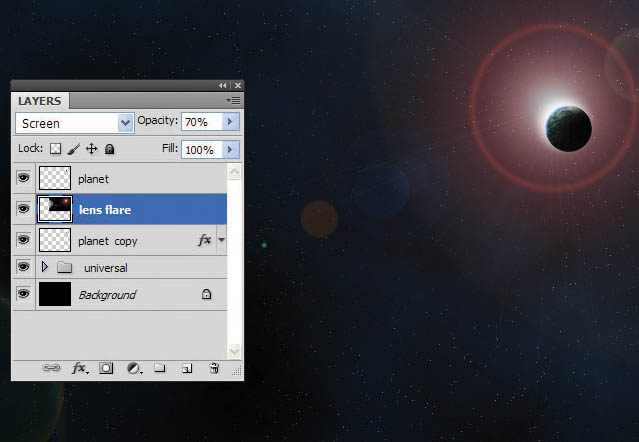
Task: Delete layer using trash icon
Action: click(213, 368)
